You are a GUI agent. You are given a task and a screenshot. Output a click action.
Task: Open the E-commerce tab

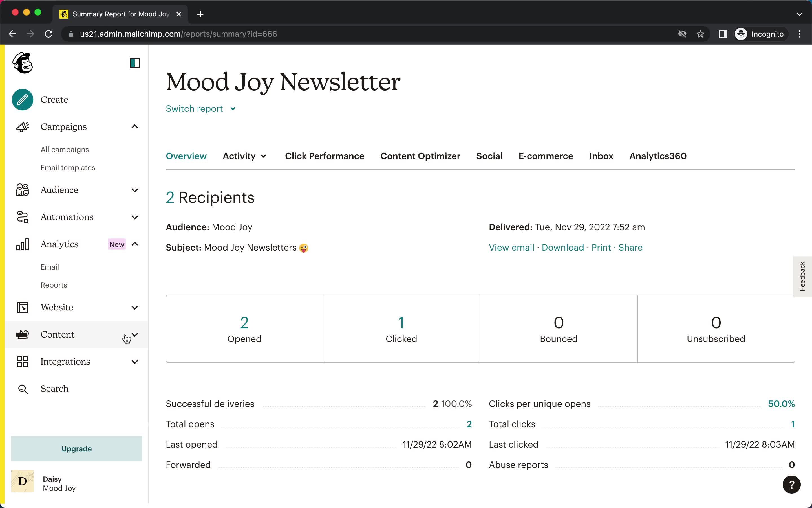click(546, 156)
